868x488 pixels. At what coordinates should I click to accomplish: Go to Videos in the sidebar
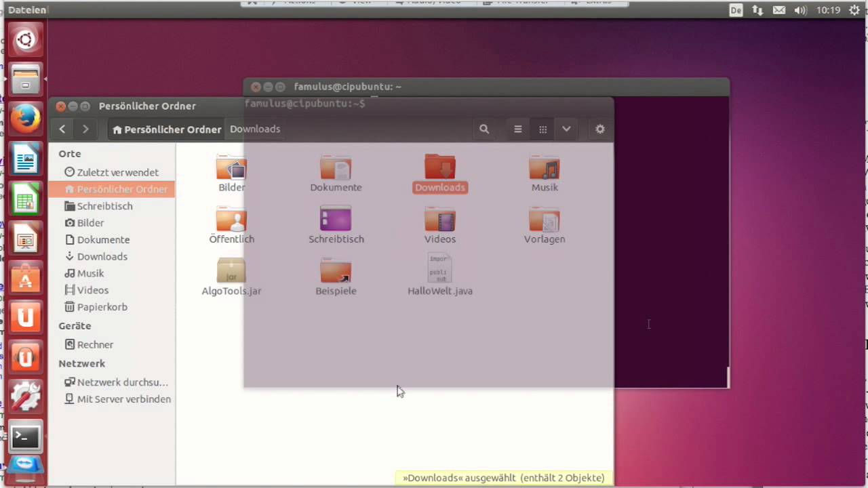click(112, 290)
